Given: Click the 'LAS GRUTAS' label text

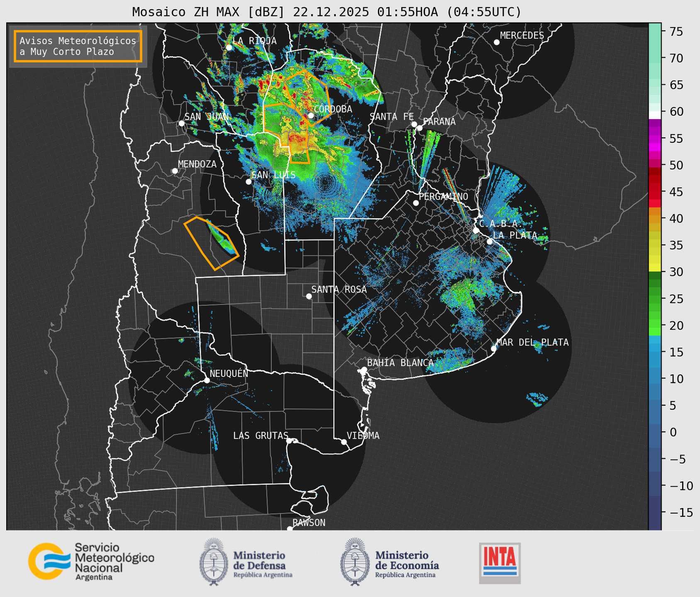Looking at the screenshot, I should (x=261, y=436).
